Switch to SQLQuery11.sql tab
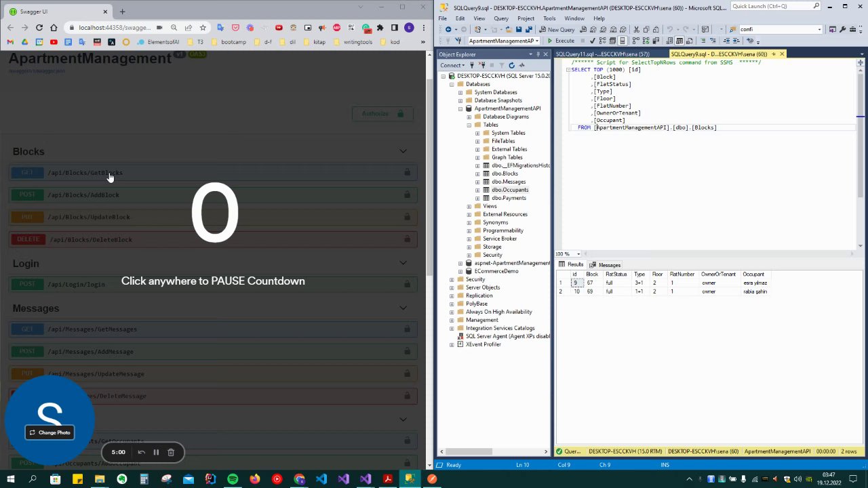 pyautogui.click(x=602, y=54)
